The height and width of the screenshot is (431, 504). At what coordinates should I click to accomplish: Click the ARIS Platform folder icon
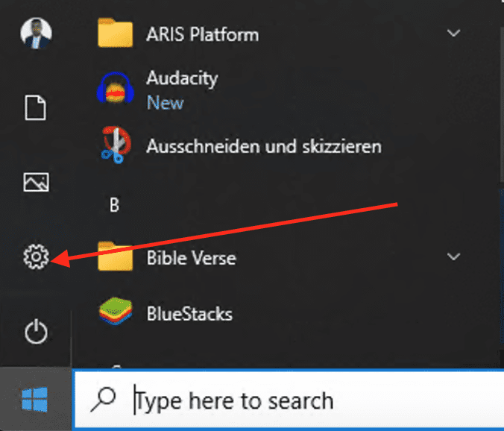(x=115, y=34)
